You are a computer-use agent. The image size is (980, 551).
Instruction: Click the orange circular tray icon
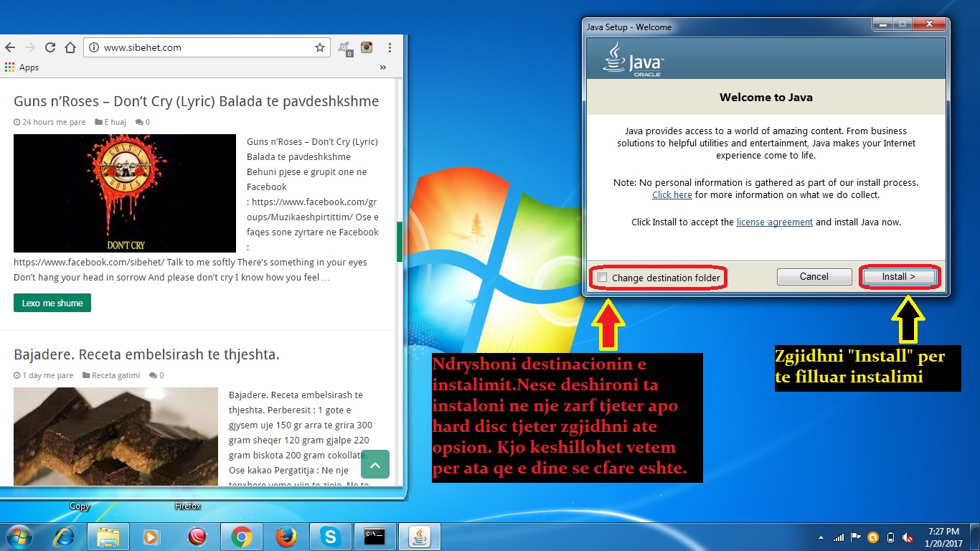(x=873, y=537)
